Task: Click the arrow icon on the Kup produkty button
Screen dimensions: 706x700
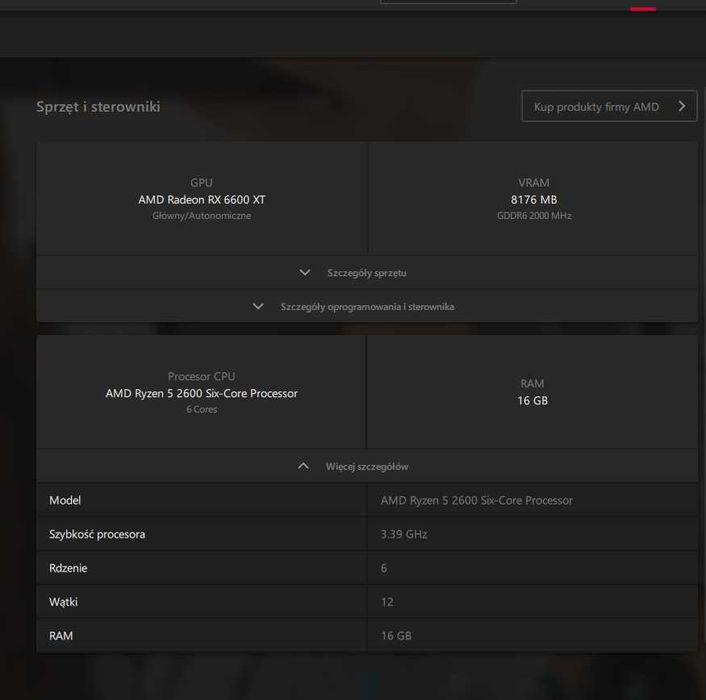Action: [682, 106]
